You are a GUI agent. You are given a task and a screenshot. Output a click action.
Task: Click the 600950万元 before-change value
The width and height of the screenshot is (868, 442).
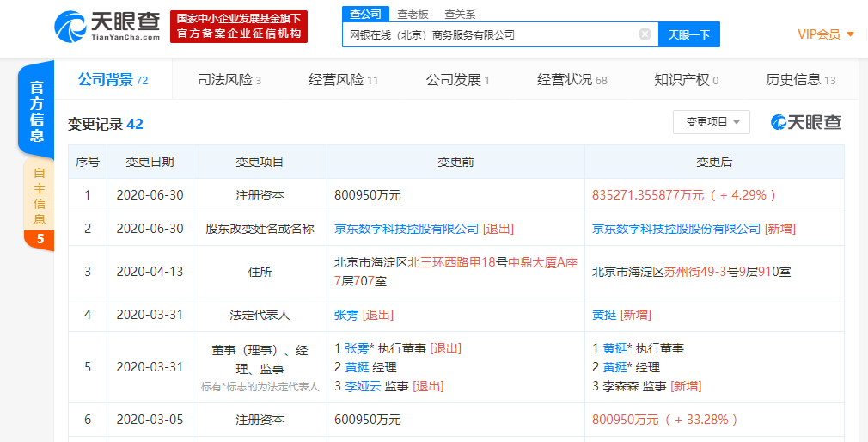368,420
